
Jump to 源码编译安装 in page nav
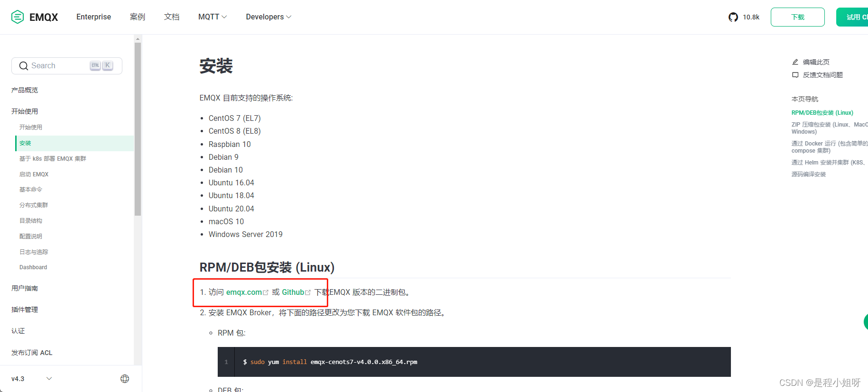(x=809, y=174)
